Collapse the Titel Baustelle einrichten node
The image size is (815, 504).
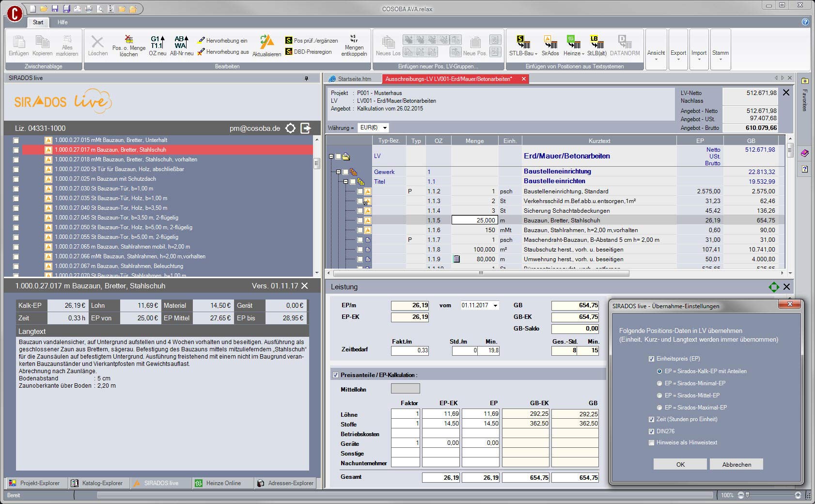click(x=345, y=182)
